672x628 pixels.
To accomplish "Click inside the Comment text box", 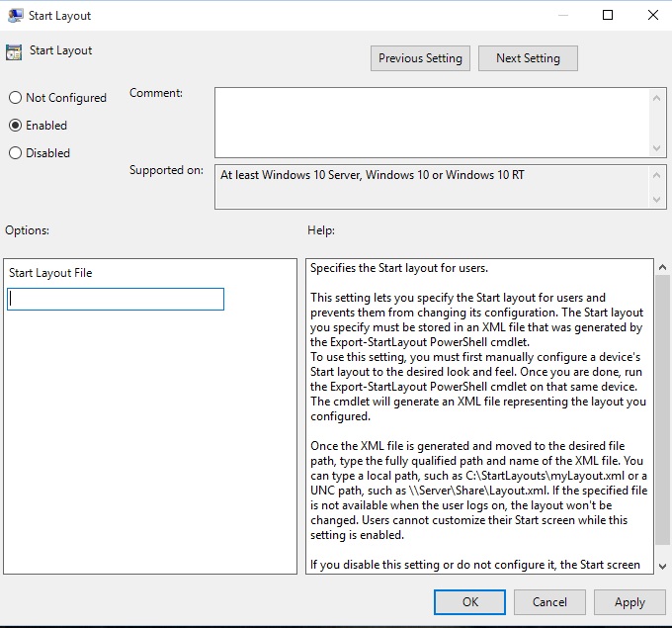I will 431,121.
